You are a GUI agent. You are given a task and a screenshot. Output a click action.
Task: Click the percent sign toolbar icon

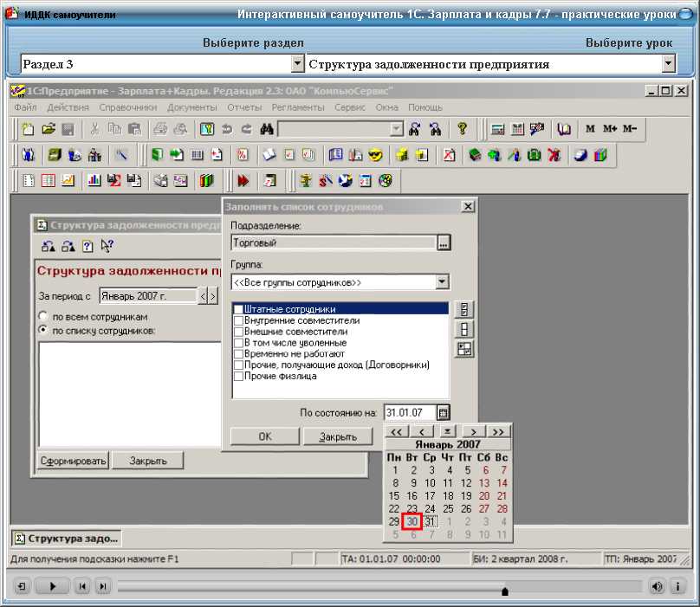click(x=242, y=155)
